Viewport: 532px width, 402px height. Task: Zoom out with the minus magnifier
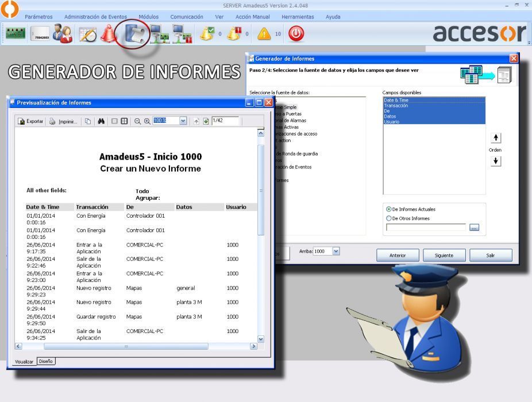click(137, 121)
